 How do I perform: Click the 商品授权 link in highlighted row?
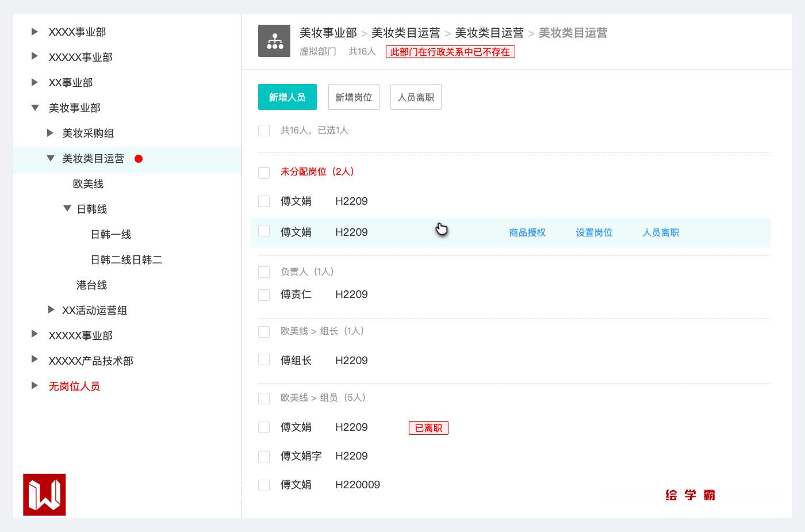click(x=527, y=233)
